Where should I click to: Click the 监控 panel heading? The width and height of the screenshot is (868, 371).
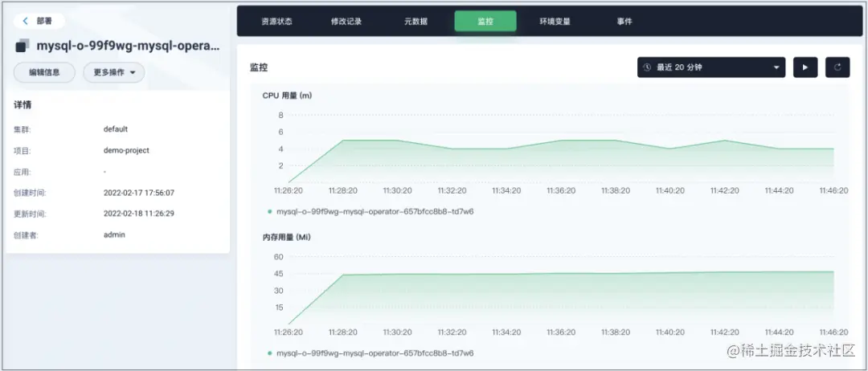click(259, 67)
